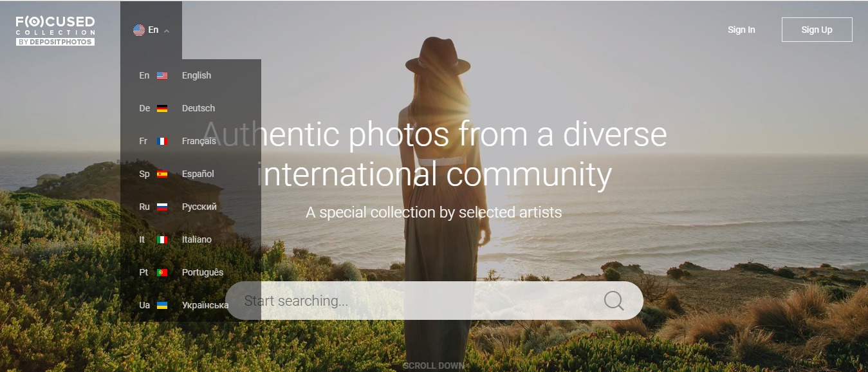Viewport: 868px width, 372px height.
Task: Switch language to Español
Action: [x=198, y=174]
